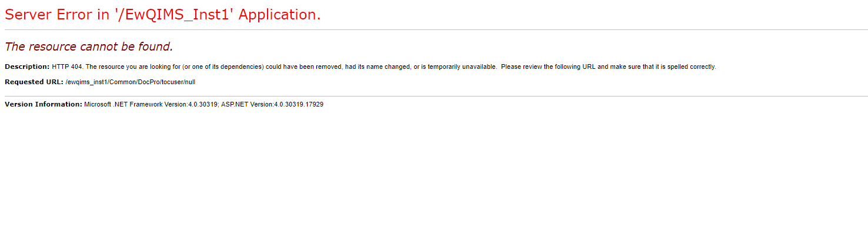Click 'Please review the following URL' sentence
The height and width of the screenshot is (236, 868).
(548, 67)
